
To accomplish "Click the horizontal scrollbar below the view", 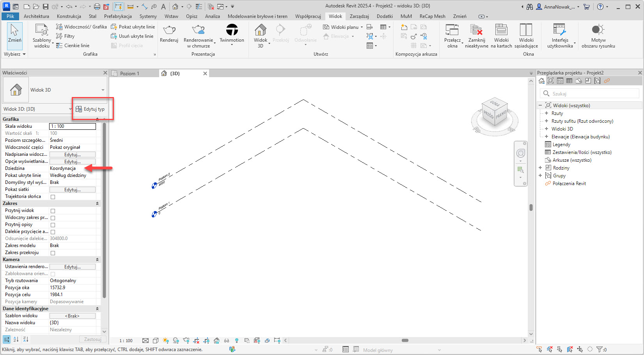I will tap(405, 341).
